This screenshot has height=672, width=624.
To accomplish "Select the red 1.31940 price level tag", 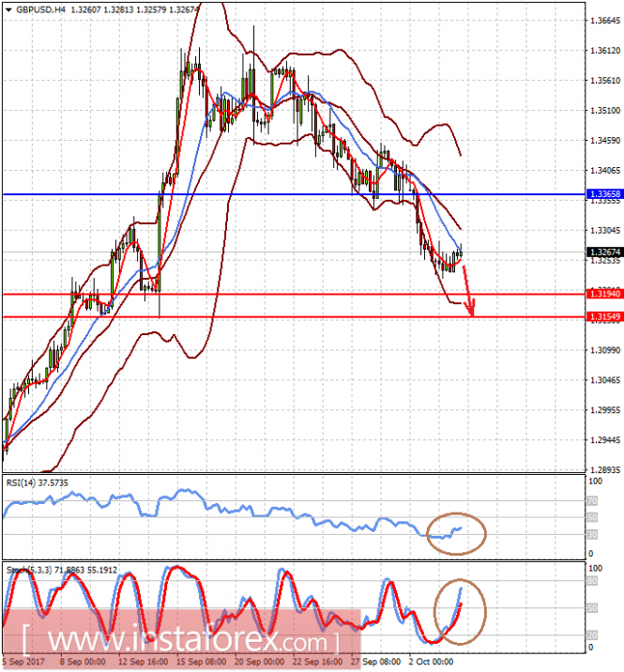I will (604, 294).
